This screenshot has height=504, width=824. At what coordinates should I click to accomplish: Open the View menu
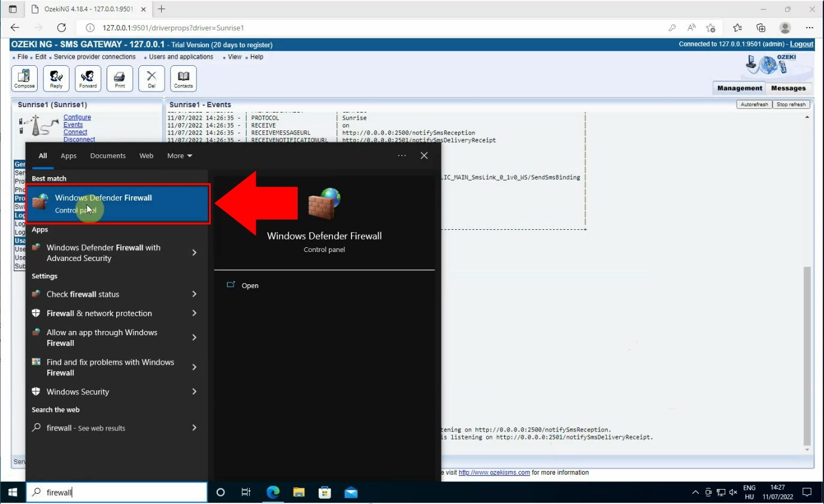[235, 57]
